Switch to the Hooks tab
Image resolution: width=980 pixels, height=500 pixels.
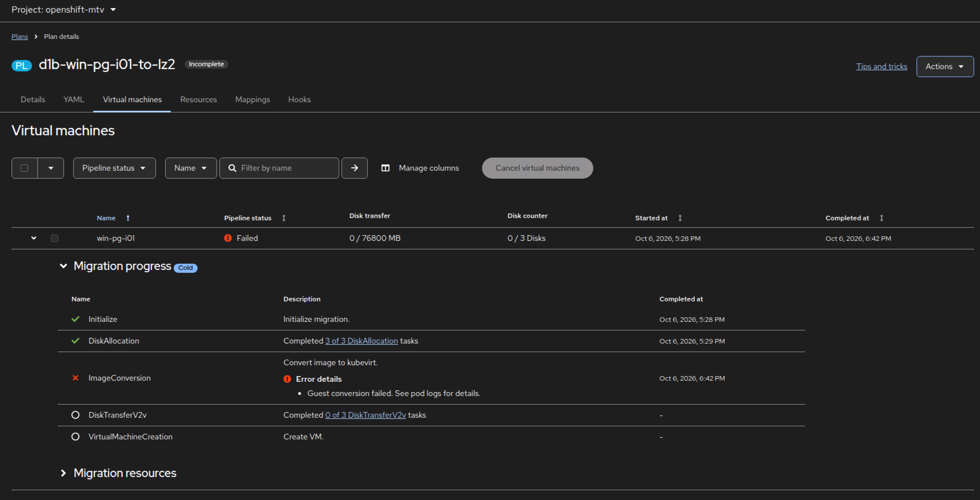tap(299, 99)
